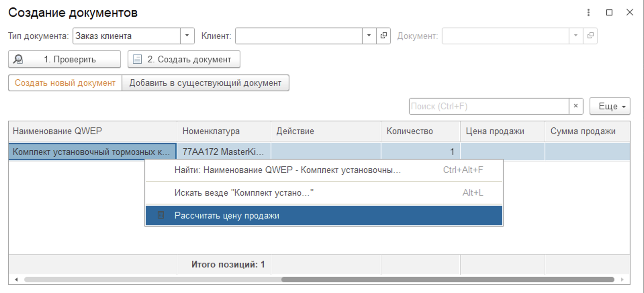Click the Действие column header
Screen dimensions: 644x293
pyautogui.click(x=326, y=131)
